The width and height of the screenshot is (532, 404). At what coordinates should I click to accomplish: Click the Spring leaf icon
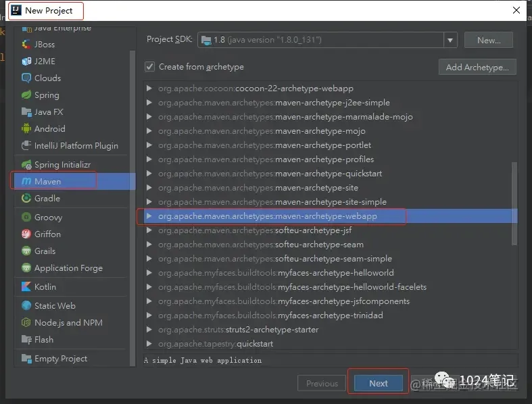coord(26,95)
